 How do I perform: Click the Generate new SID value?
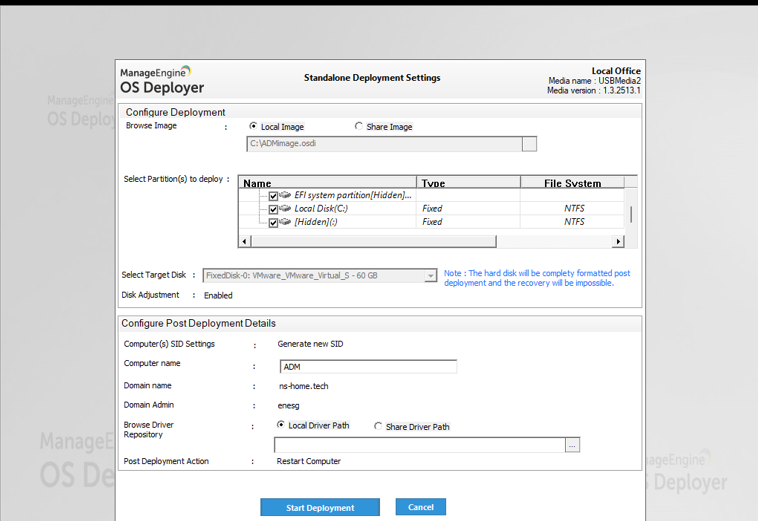coord(310,344)
